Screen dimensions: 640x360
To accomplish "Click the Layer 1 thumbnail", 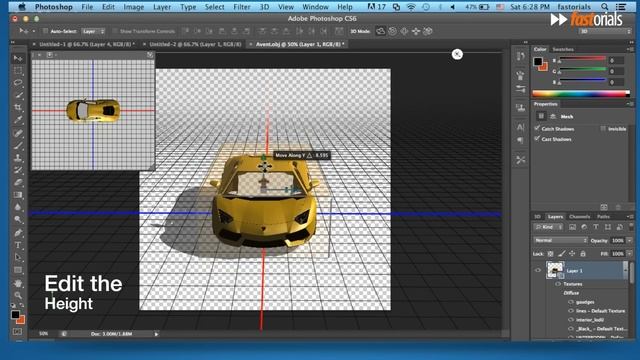I will (555, 270).
